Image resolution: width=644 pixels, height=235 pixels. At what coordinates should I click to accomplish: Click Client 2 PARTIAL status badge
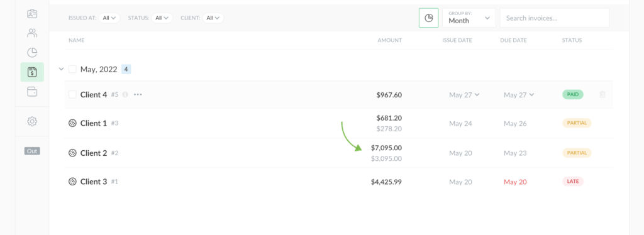tap(577, 153)
